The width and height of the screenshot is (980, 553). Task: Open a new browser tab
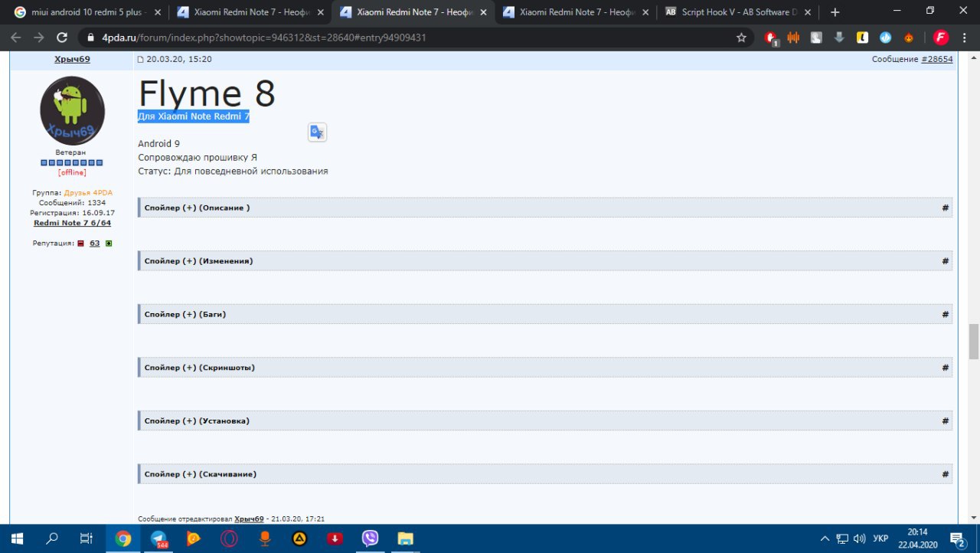pos(835,12)
